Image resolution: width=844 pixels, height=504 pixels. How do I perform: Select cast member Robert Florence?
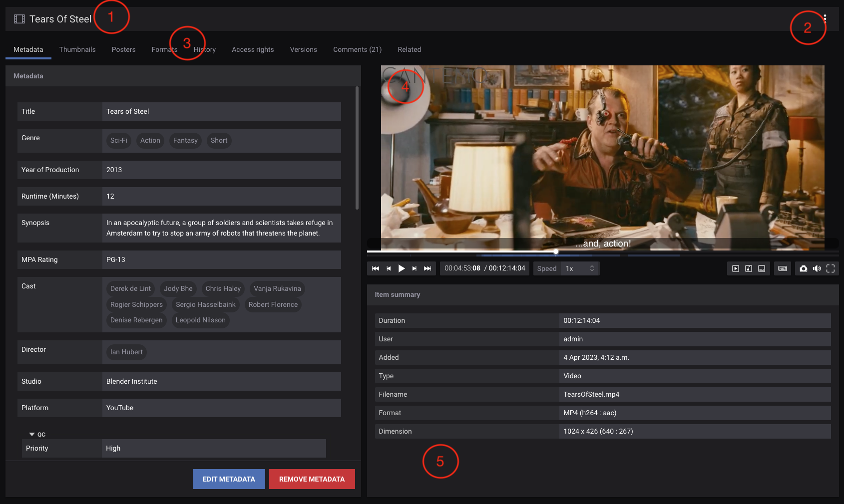[x=273, y=305]
